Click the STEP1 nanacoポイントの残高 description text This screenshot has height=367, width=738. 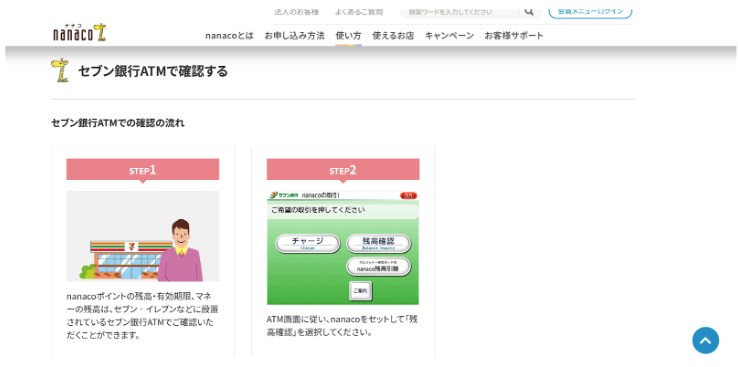point(143,316)
